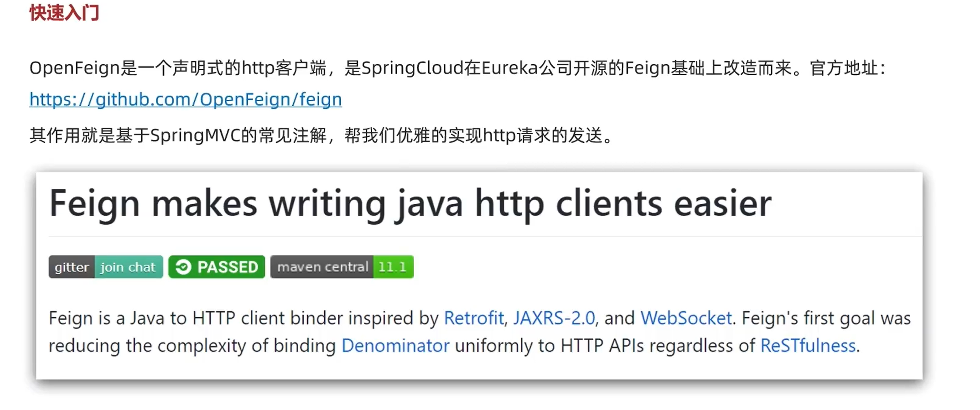Click the maven central 11.1 badge
The image size is (980, 410).
tap(342, 267)
